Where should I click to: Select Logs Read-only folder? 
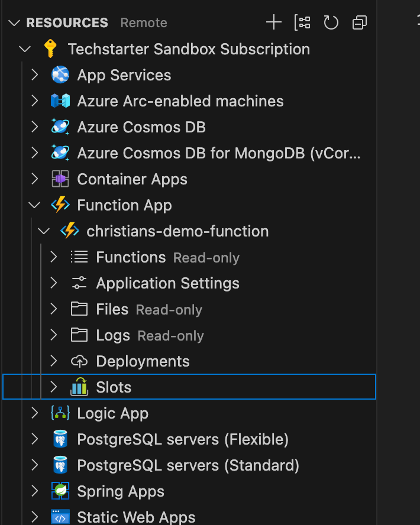113,335
